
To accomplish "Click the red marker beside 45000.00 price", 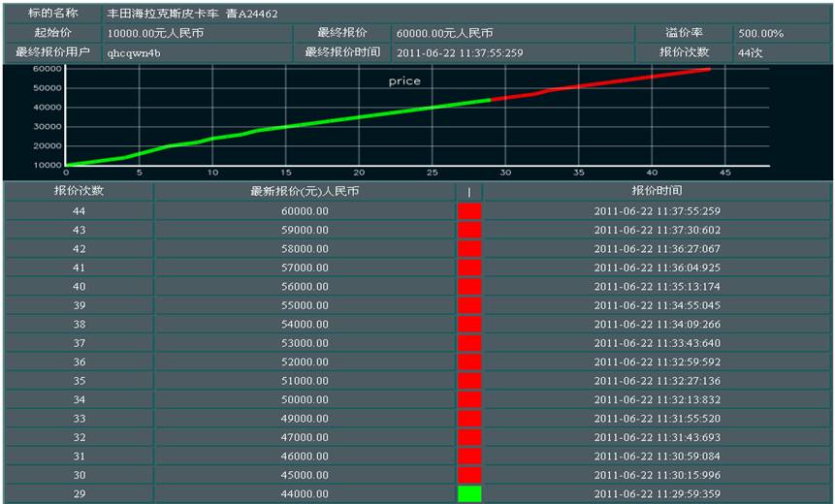I will pyautogui.click(x=468, y=475).
